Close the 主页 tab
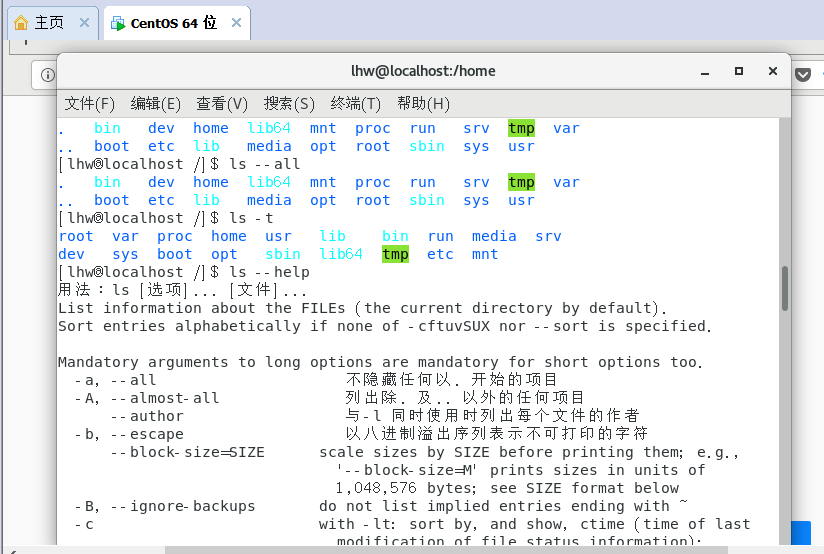824x554 pixels. [x=84, y=23]
